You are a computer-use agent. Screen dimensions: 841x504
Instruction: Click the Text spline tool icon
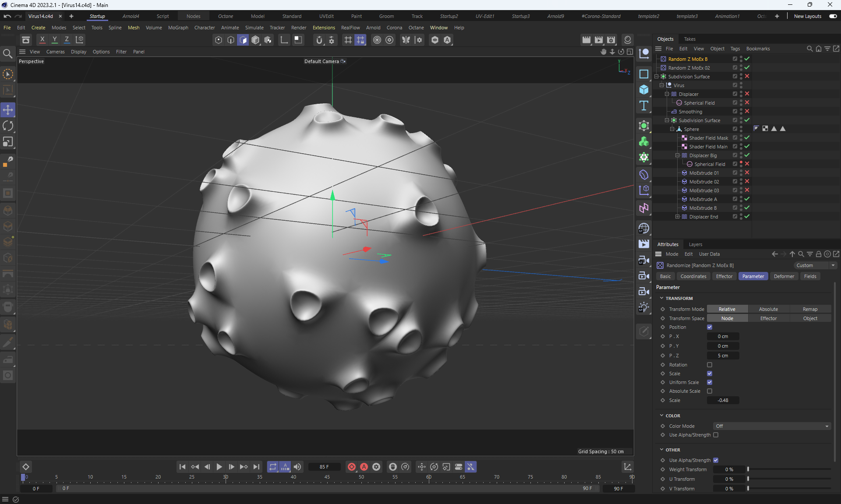(x=643, y=106)
